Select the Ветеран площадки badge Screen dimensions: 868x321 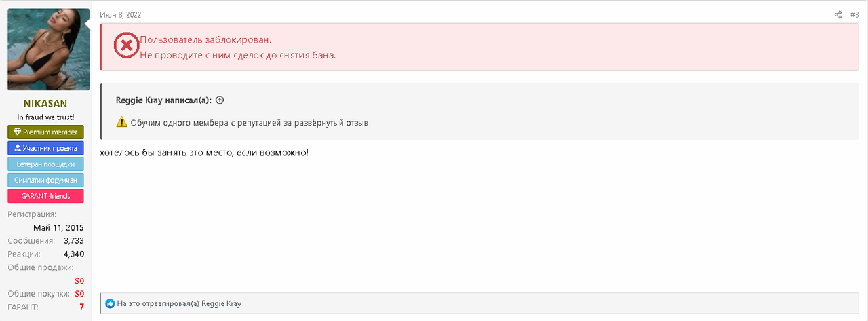pos(45,164)
